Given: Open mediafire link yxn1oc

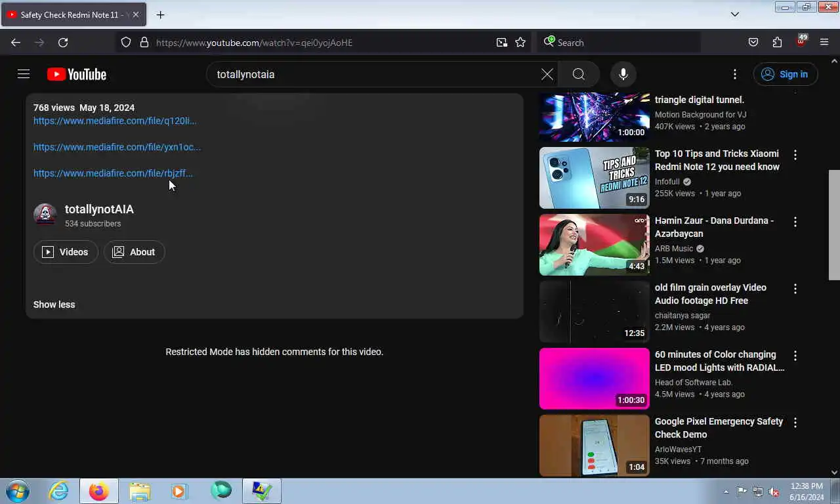Looking at the screenshot, I should click(117, 147).
